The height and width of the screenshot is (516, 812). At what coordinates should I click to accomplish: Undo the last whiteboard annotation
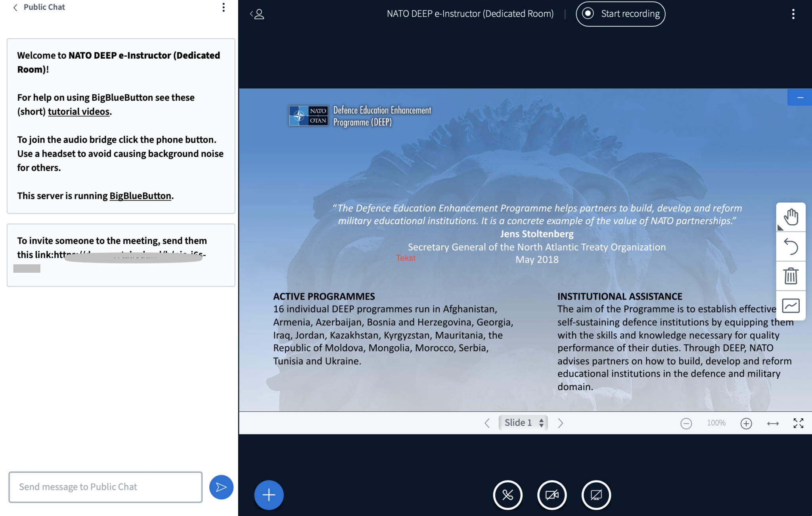791,247
